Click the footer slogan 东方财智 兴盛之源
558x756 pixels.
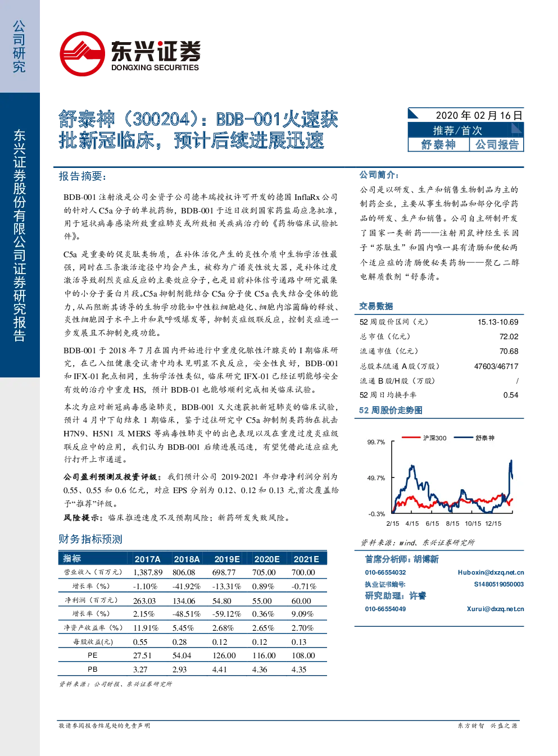coord(487,726)
